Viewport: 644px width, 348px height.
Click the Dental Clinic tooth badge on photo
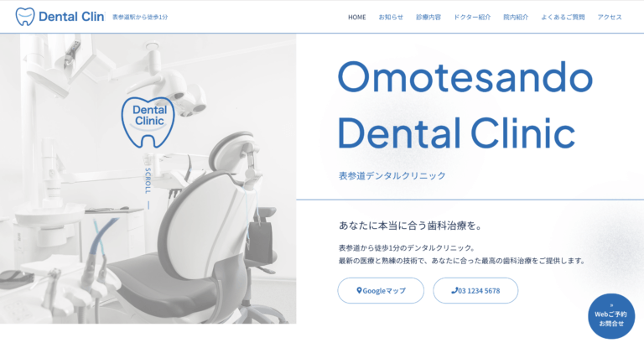(x=148, y=122)
